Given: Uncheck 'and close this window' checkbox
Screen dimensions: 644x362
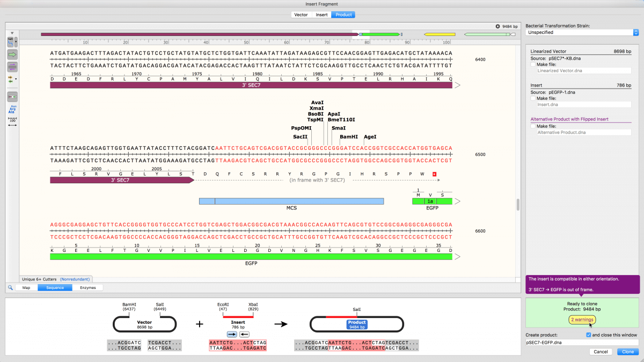Looking at the screenshot, I should 589,335.
